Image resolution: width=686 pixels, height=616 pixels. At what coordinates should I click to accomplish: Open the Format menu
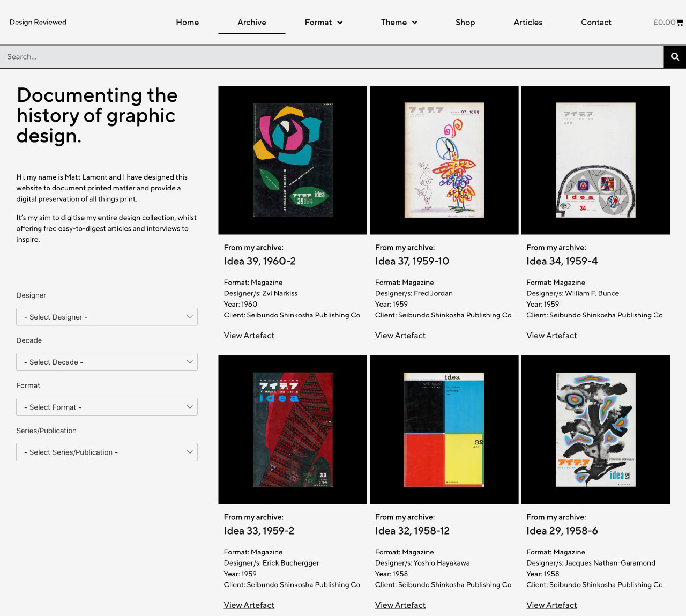point(324,22)
